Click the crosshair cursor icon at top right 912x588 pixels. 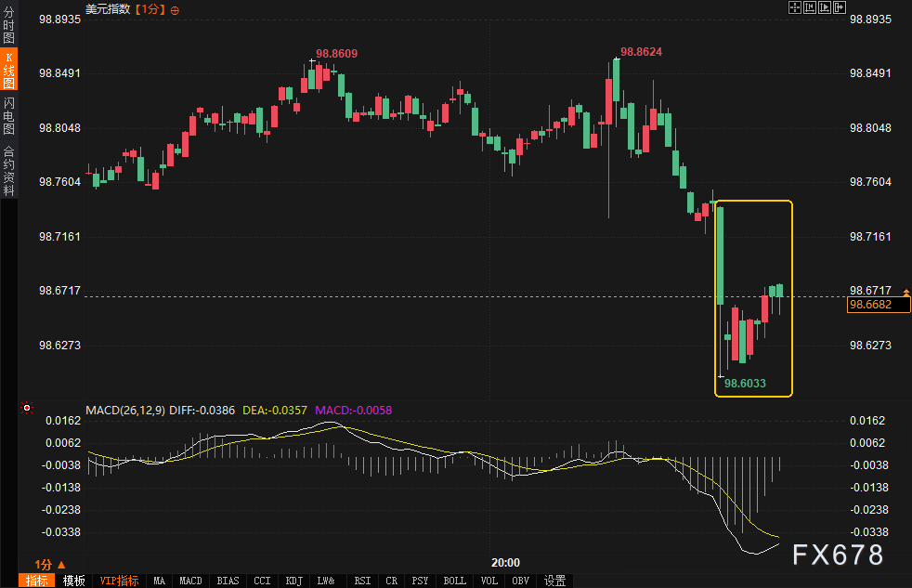coord(795,7)
